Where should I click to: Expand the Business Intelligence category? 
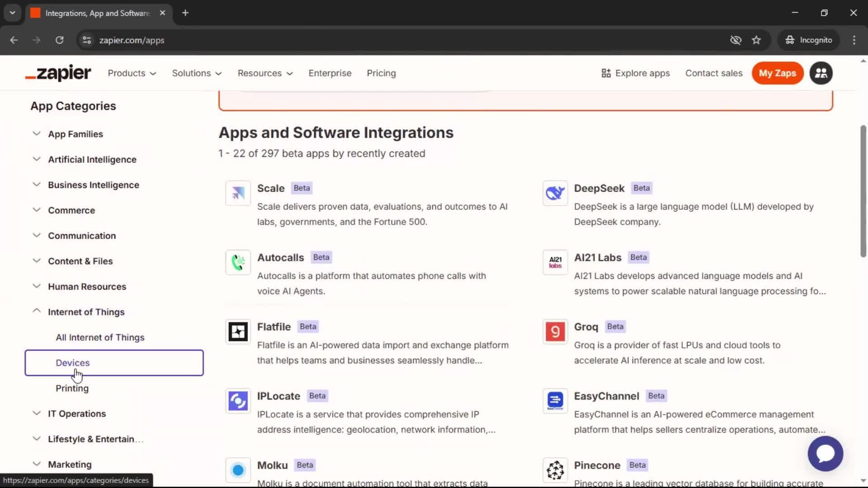tap(37, 184)
